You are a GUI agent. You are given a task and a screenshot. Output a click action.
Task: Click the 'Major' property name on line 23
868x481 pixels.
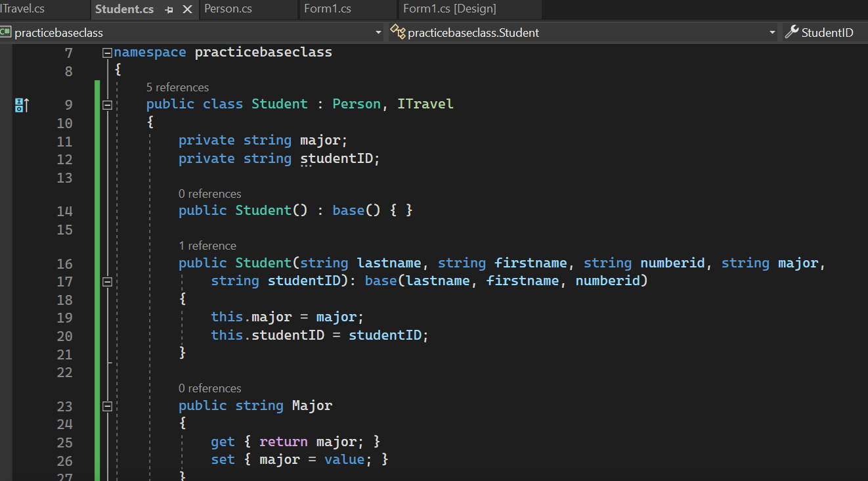point(312,405)
